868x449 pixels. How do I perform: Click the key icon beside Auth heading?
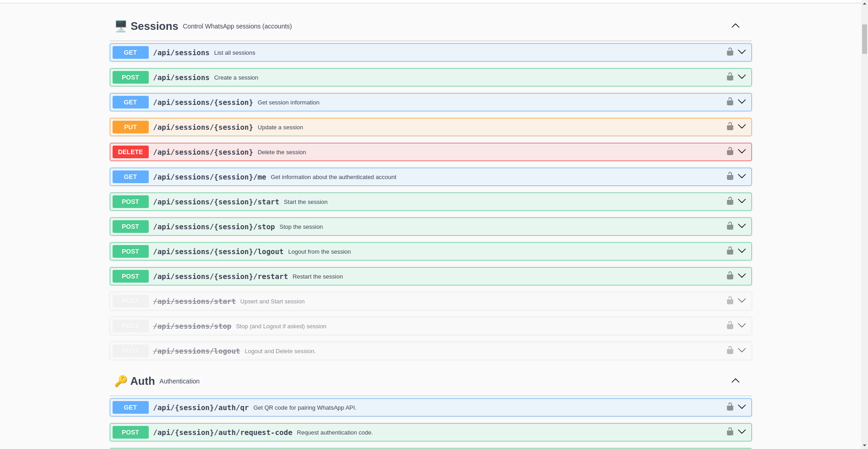tap(121, 381)
